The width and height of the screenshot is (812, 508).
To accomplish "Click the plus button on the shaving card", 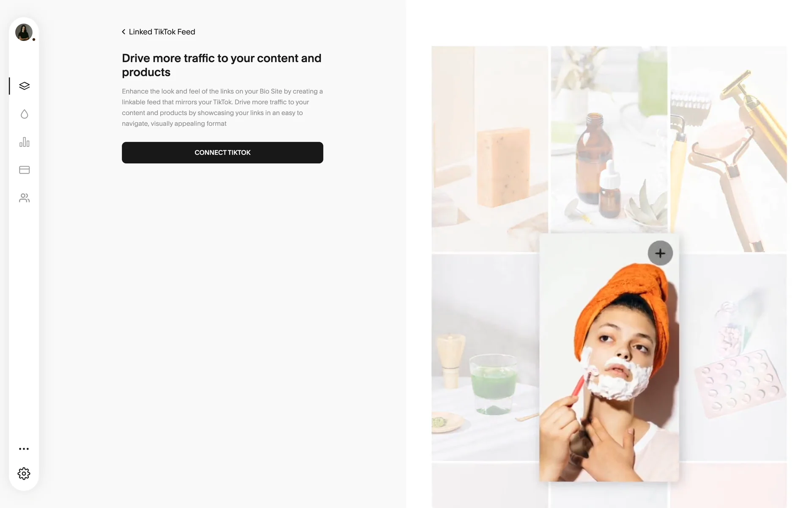I will [x=660, y=253].
